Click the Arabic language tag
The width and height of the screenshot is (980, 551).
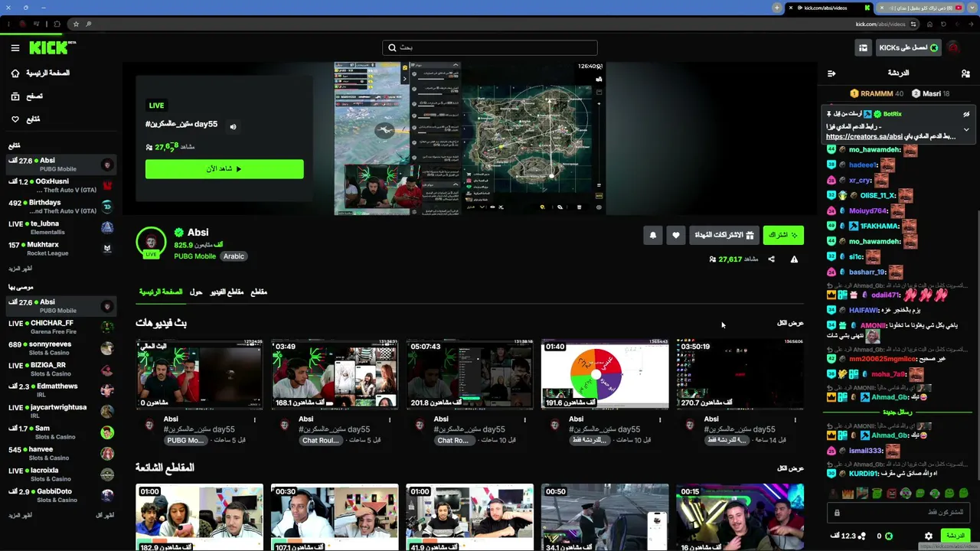(234, 256)
